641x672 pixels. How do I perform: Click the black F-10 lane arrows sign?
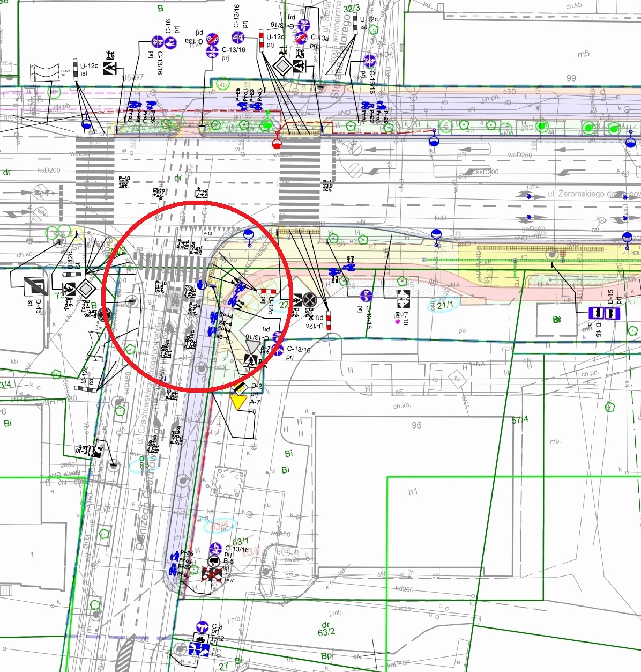(403, 298)
